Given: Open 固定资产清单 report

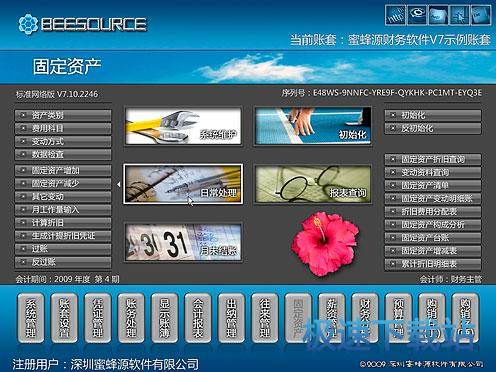Looking at the screenshot, I should (433, 185).
